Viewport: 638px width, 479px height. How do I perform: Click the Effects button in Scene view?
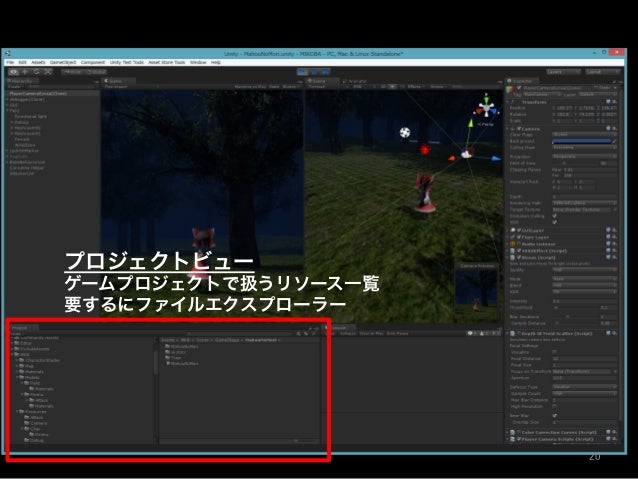(x=415, y=87)
